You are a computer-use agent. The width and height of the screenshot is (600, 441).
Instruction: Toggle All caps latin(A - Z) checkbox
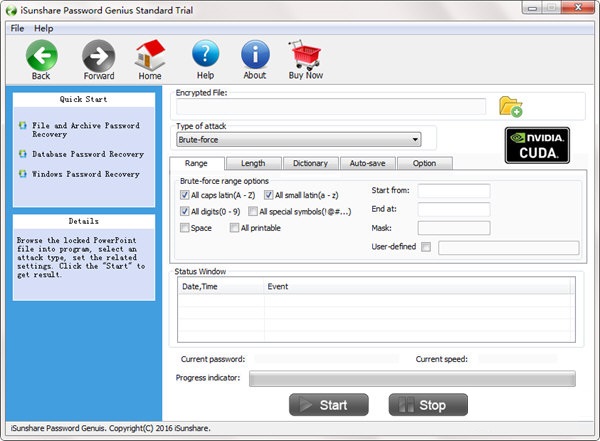185,193
